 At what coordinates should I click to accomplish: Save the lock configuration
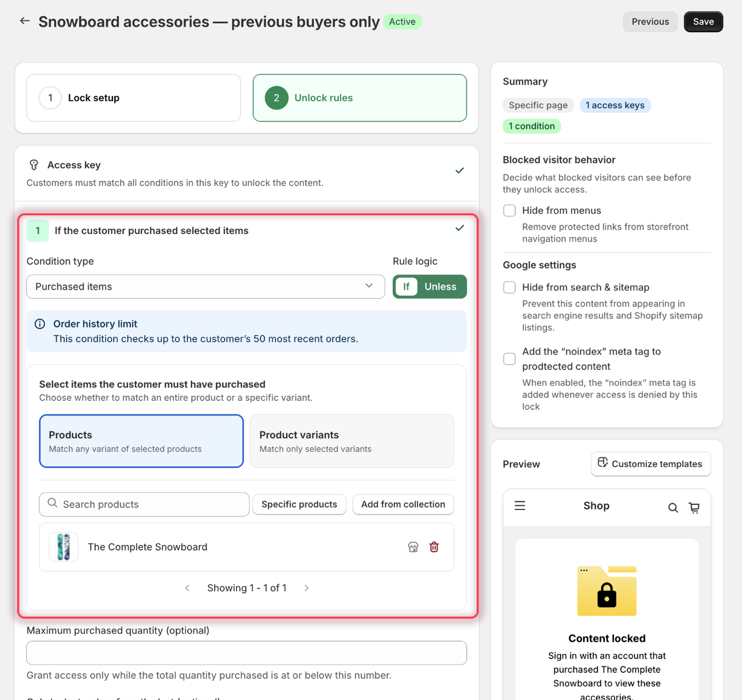click(703, 22)
